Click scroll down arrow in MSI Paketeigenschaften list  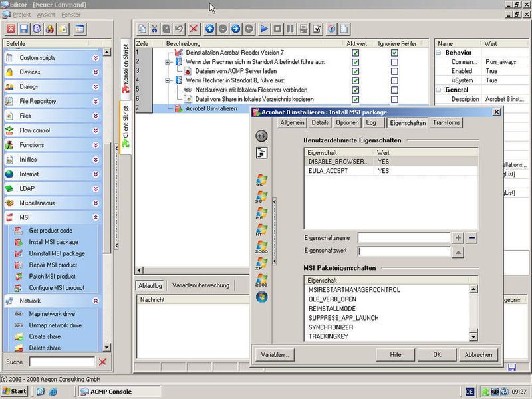473,336
